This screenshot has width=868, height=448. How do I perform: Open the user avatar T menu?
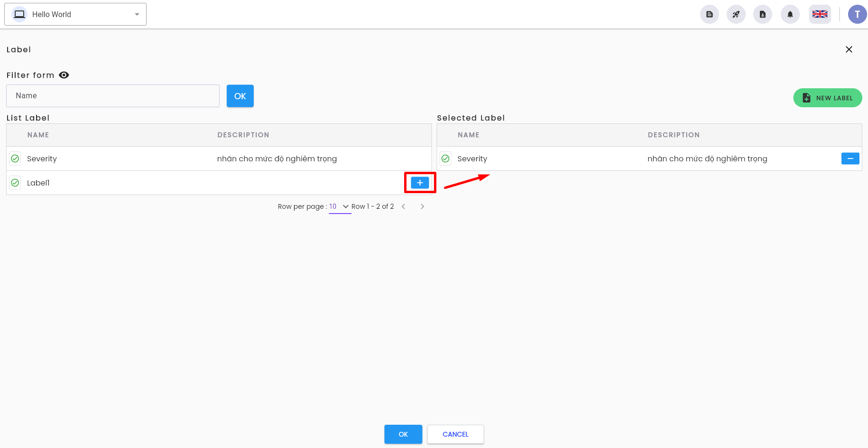click(858, 14)
